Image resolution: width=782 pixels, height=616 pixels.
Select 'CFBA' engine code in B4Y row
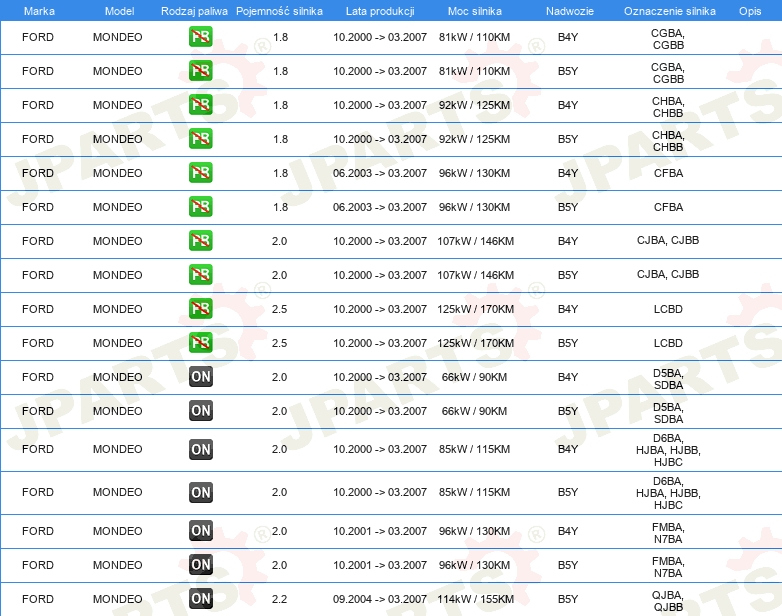click(x=668, y=173)
